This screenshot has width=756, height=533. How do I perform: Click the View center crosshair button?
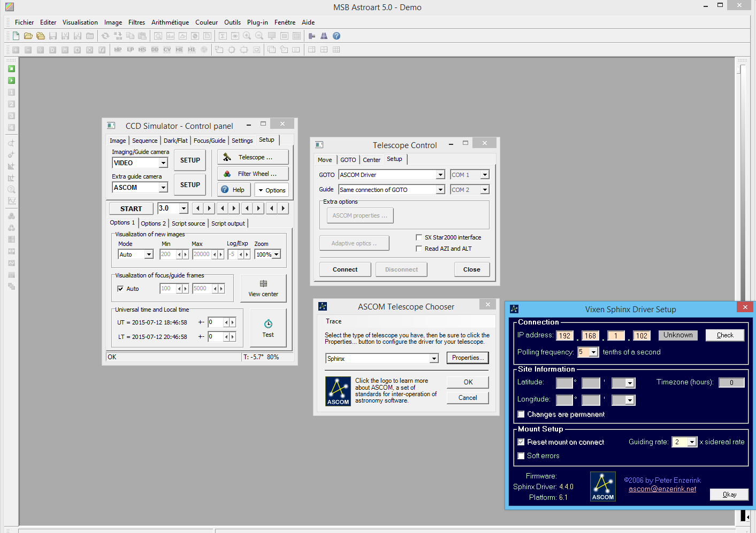pyautogui.click(x=263, y=288)
